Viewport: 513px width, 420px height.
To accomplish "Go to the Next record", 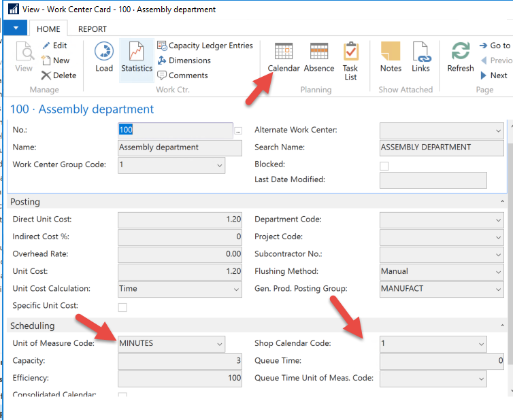I will (x=494, y=75).
